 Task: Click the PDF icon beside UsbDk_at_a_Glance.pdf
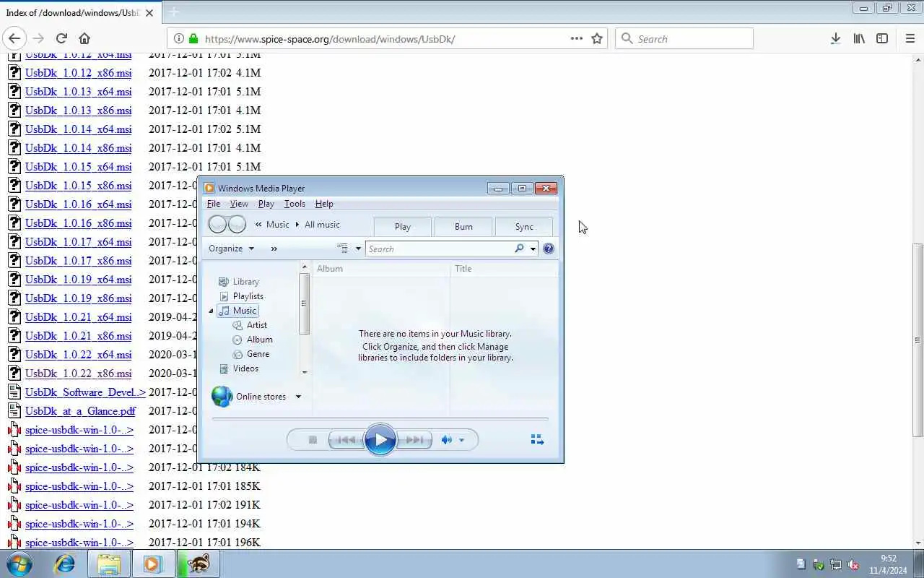click(14, 410)
